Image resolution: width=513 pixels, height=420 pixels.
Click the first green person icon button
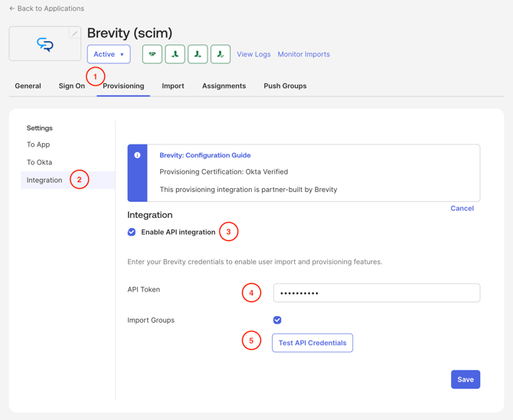point(175,54)
